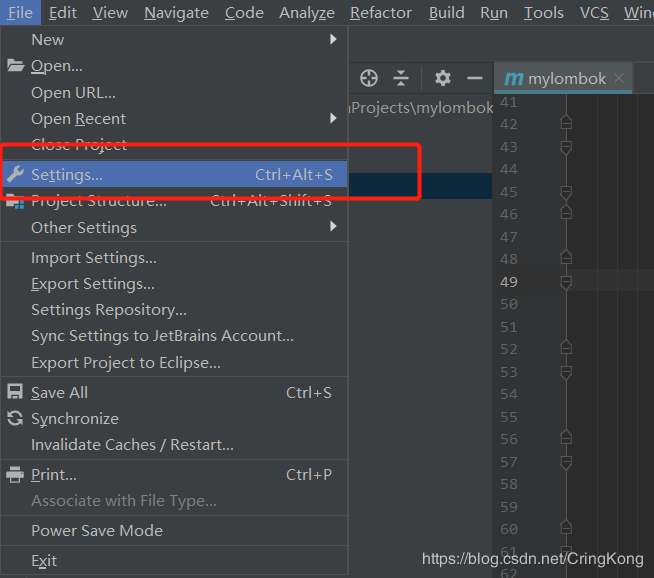654x578 pixels.
Task: Open the Edit menu
Action: (x=63, y=13)
